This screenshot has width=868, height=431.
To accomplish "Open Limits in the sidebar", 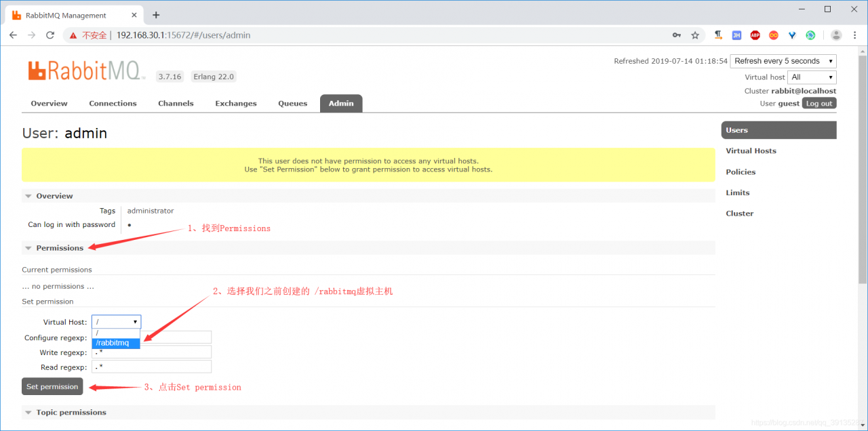I will (738, 193).
